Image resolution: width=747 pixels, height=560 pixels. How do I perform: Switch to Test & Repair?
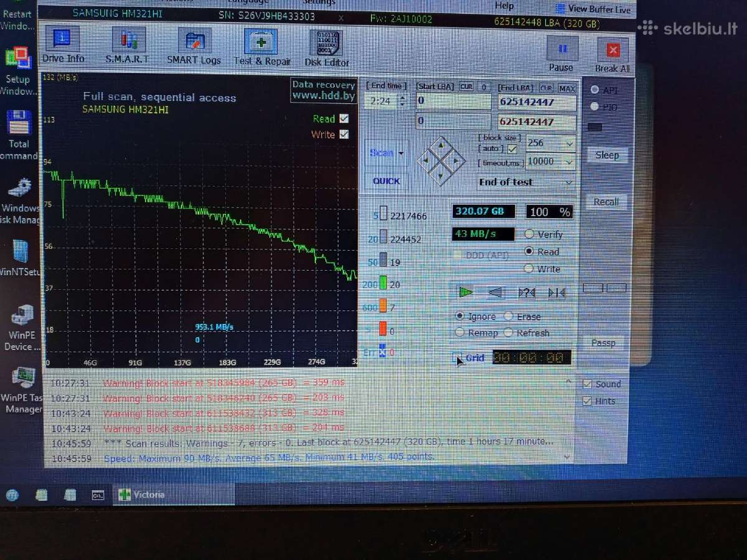click(262, 47)
